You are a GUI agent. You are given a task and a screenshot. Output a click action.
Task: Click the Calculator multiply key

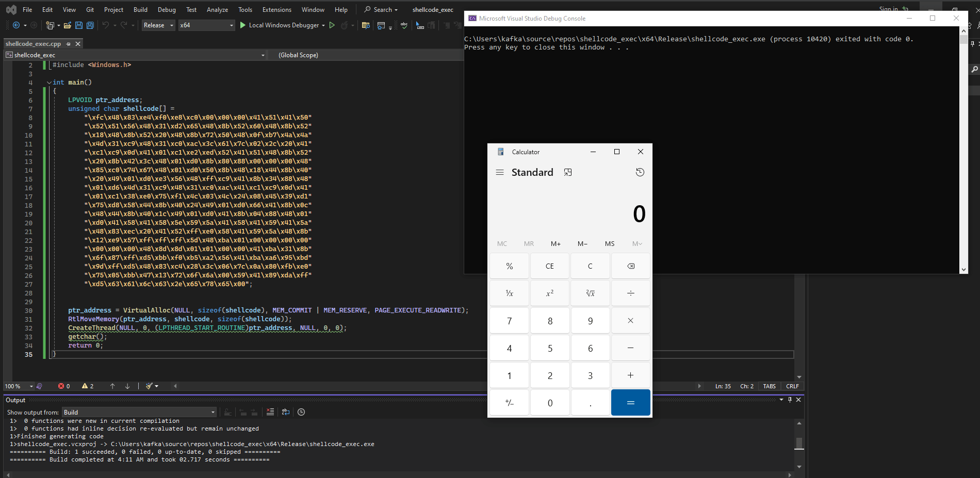[631, 321]
